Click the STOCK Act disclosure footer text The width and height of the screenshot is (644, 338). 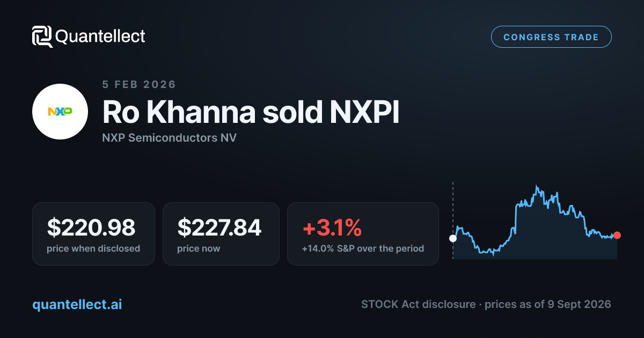(x=486, y=304)
